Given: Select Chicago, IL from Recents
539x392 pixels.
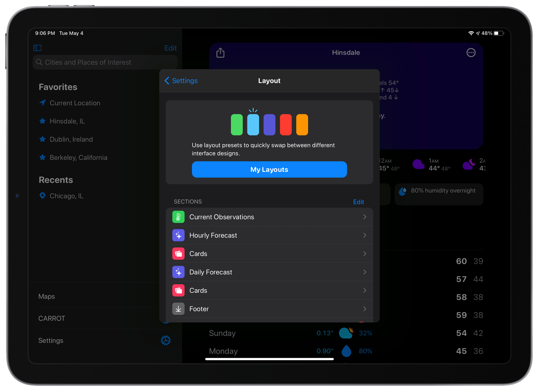Looking at the screenshot, I should coord(66,196).
